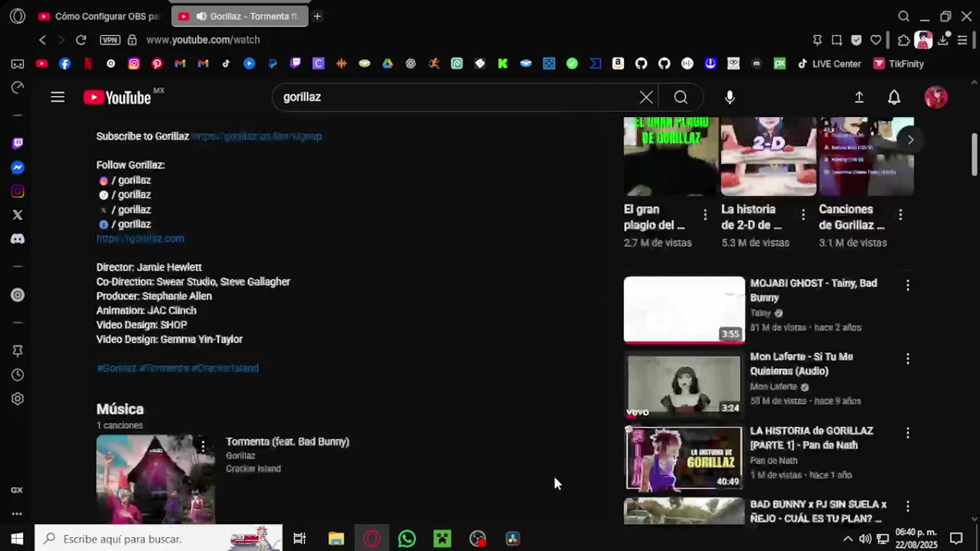Open options for MOJABI GHOST video

[x=908, y=285]
